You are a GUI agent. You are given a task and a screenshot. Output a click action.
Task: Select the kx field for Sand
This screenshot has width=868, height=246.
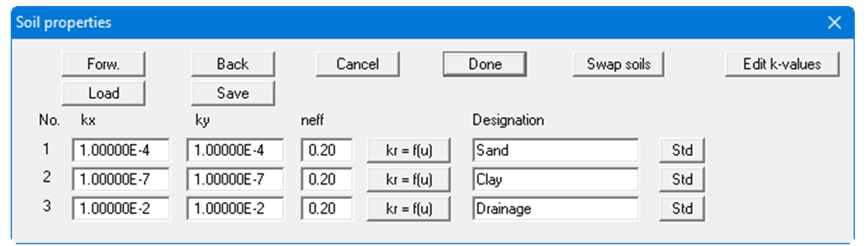point(121,150)
